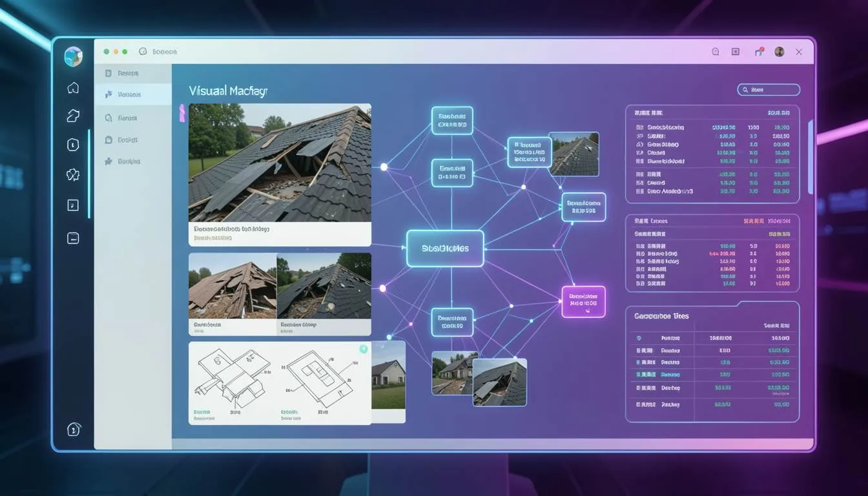
Task: Click the circle icon next to the title bar text
Action: click(143, 51)
